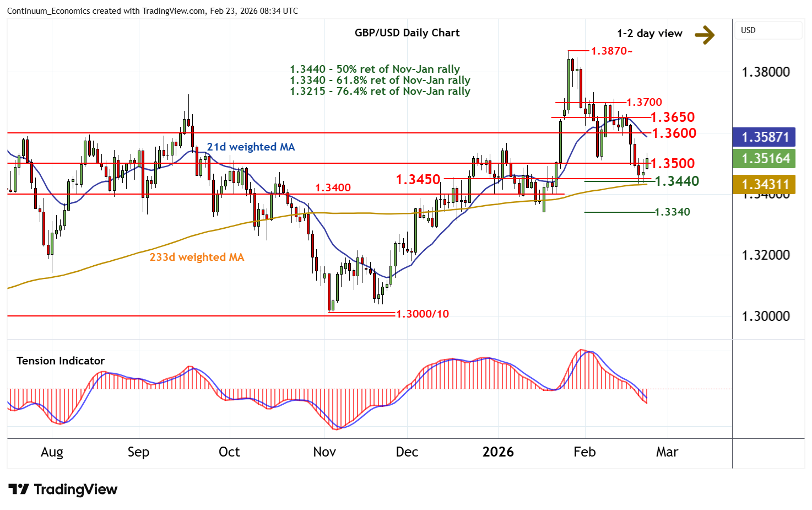812x510 pixels.
Task: Click the 1.3650 resistance level label
Action: pyautogui.click(x=672, y=117)
